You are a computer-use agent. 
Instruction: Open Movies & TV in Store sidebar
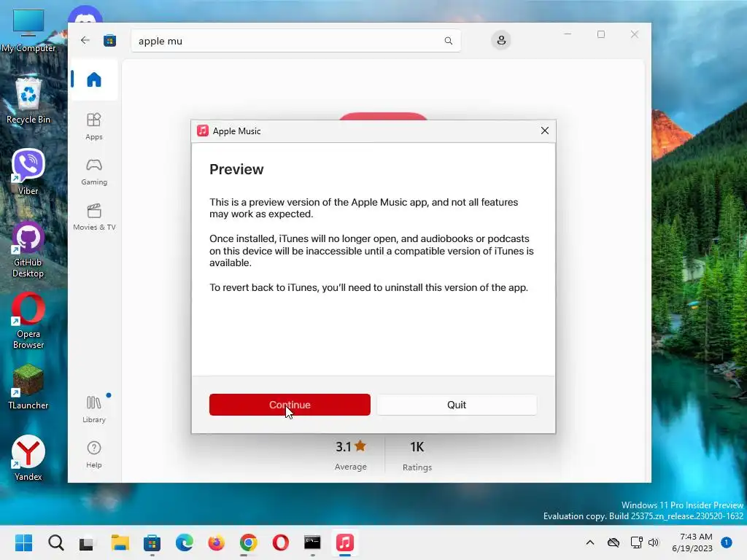point(94,217)
